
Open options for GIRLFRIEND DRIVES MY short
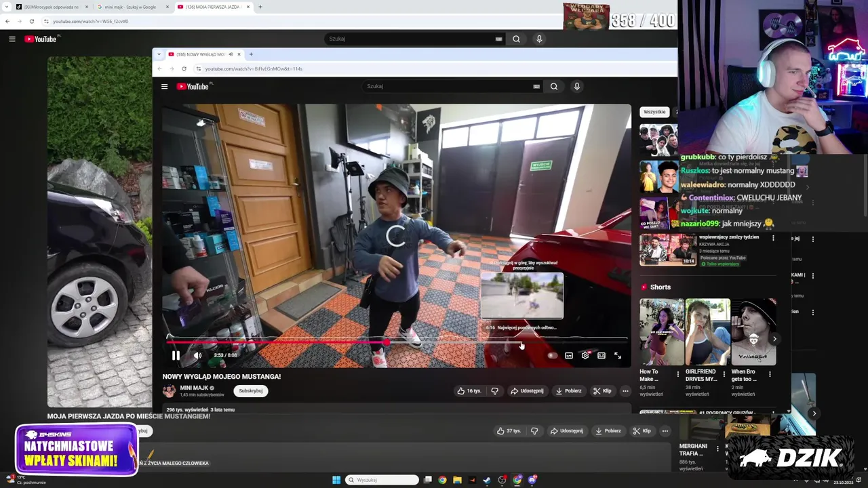(724, 373)
